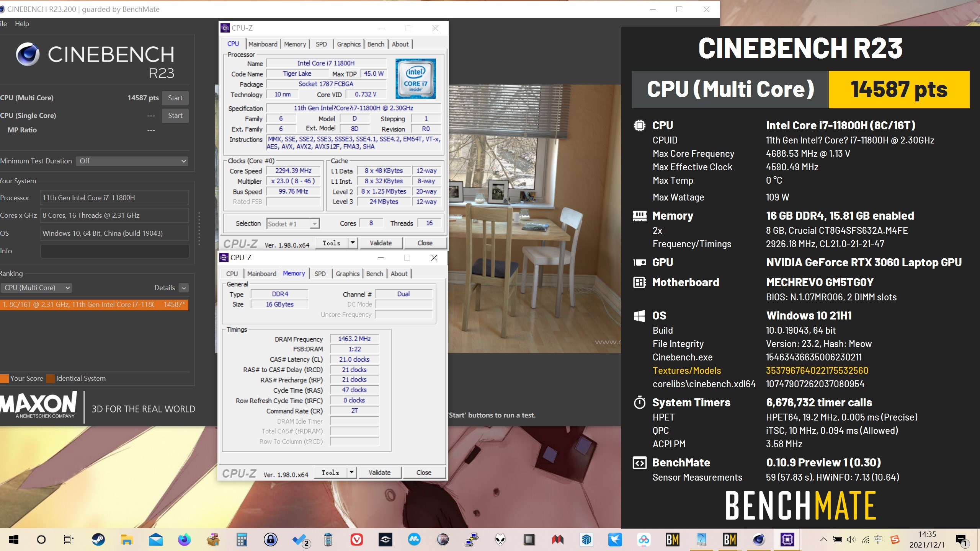Viewport: 980px width, 551px height.
Task: Open the Mail app on taskbar
Action: tap(156, 540)
